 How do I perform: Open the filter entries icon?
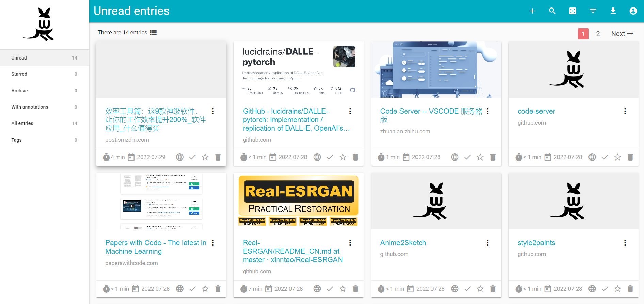click(593, 11)
